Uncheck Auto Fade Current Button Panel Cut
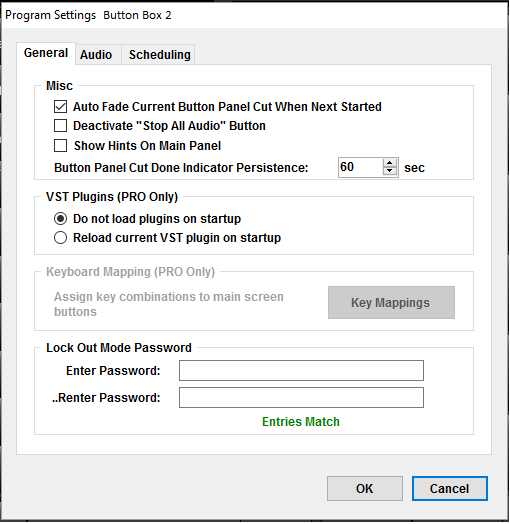Viewport: 510px width, 524px height. [x=60, y=107]
